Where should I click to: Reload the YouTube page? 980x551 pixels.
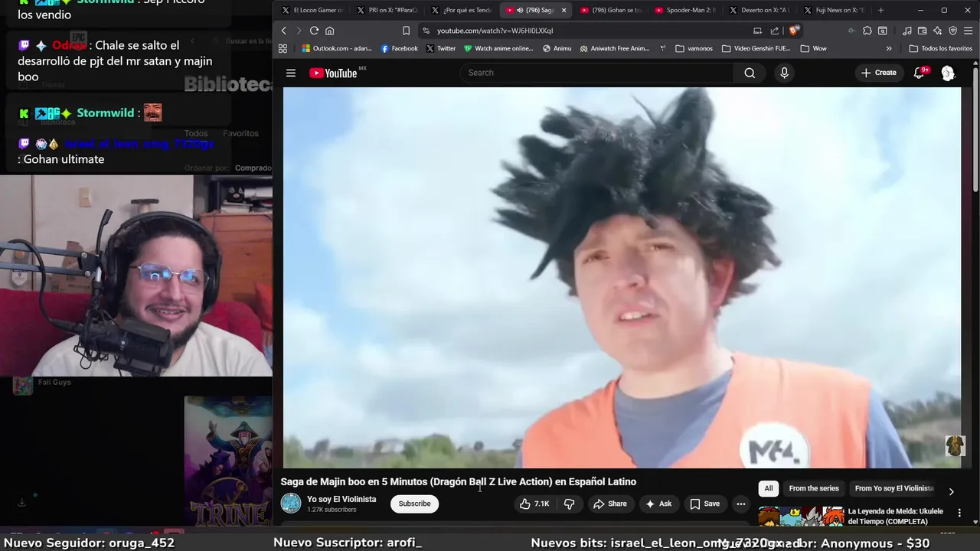314,31
